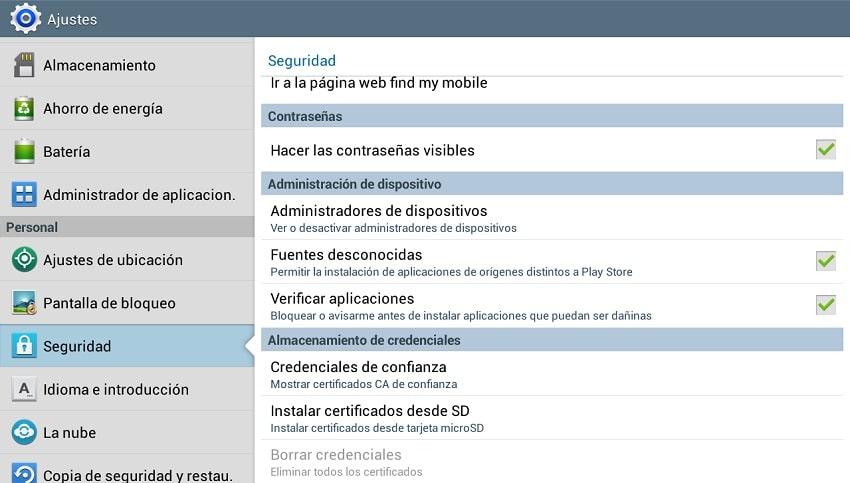Toggle Hacer las contraseñas visibles checkbox
This screenshot has height=483, width=850.
825,150
